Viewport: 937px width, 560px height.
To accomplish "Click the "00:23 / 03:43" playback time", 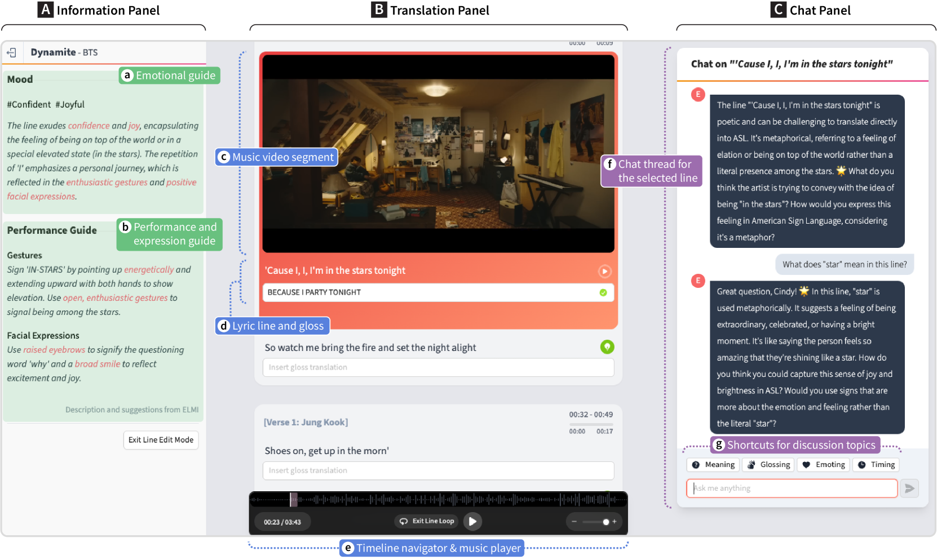I will pos(282,522).
